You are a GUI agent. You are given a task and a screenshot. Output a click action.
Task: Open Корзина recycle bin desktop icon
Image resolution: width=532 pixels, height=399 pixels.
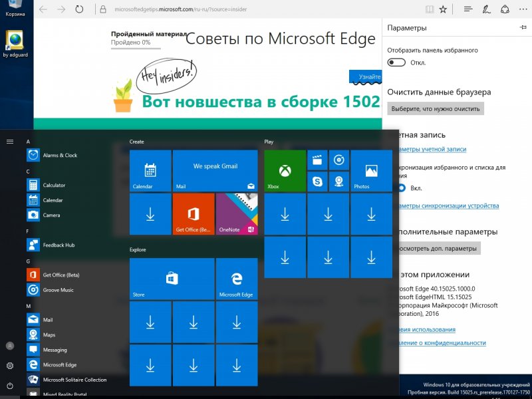(x=15, y=9)
